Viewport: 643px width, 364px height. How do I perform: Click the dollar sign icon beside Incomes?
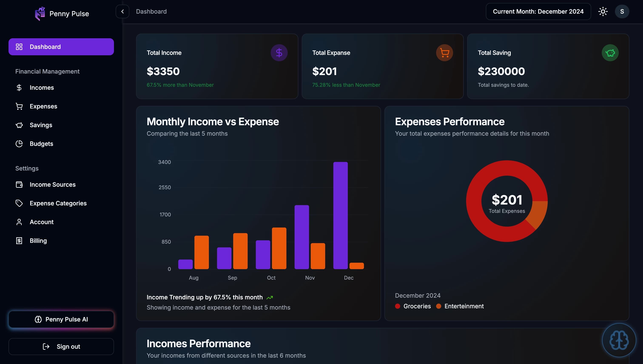(x=19, y=88)
